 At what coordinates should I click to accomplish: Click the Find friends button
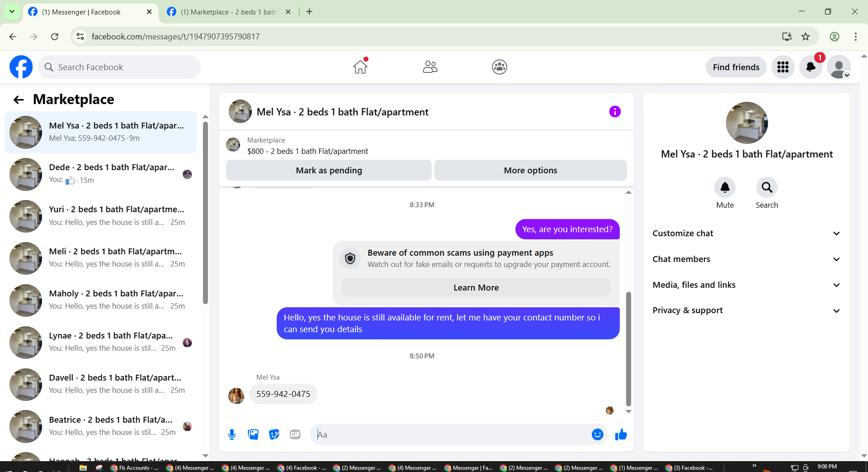(x=736, y=67)
